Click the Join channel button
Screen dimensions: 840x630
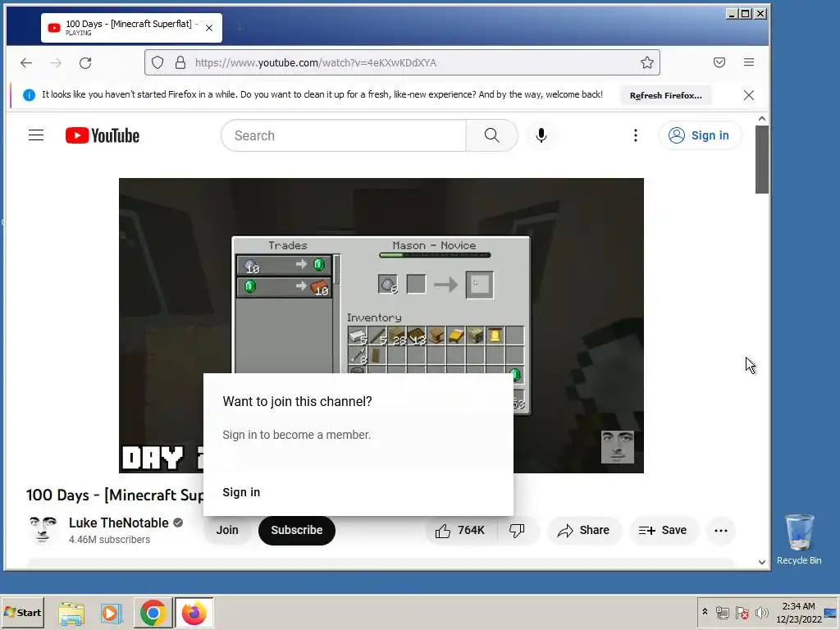[x=227, y=531]
